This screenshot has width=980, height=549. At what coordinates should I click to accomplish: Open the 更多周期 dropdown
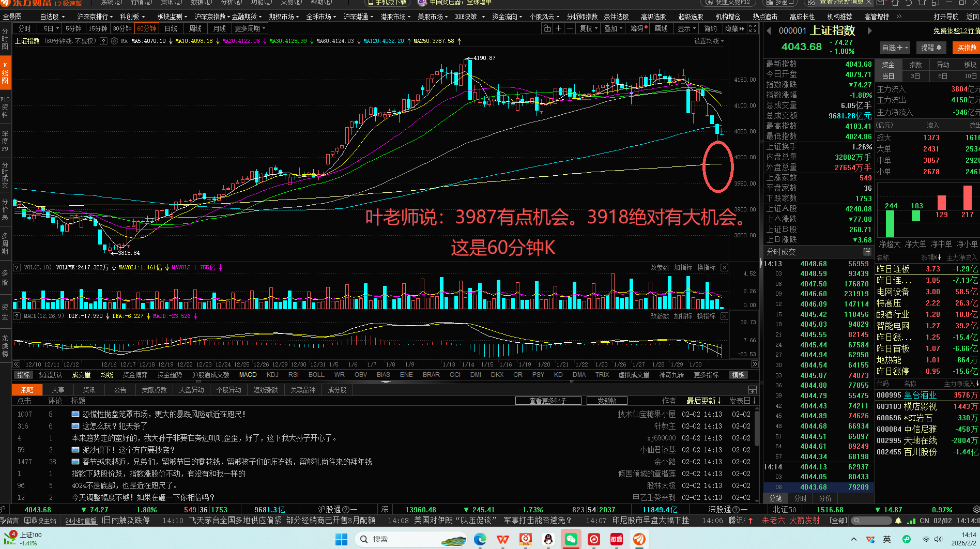(250, 28)
